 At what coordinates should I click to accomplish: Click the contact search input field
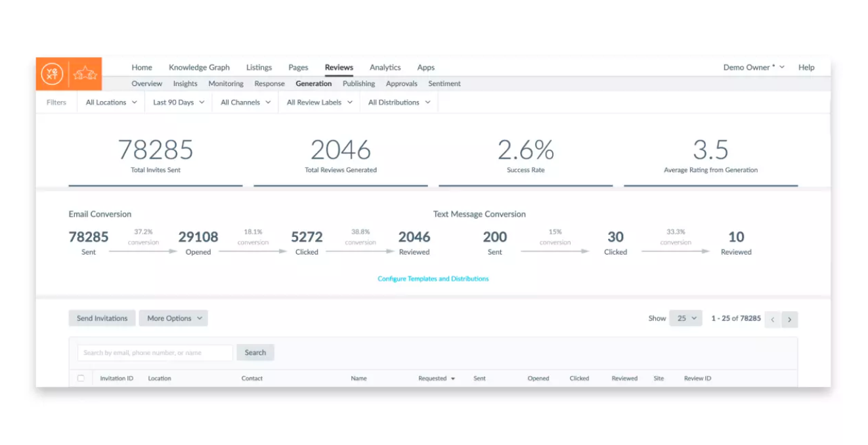154,352
